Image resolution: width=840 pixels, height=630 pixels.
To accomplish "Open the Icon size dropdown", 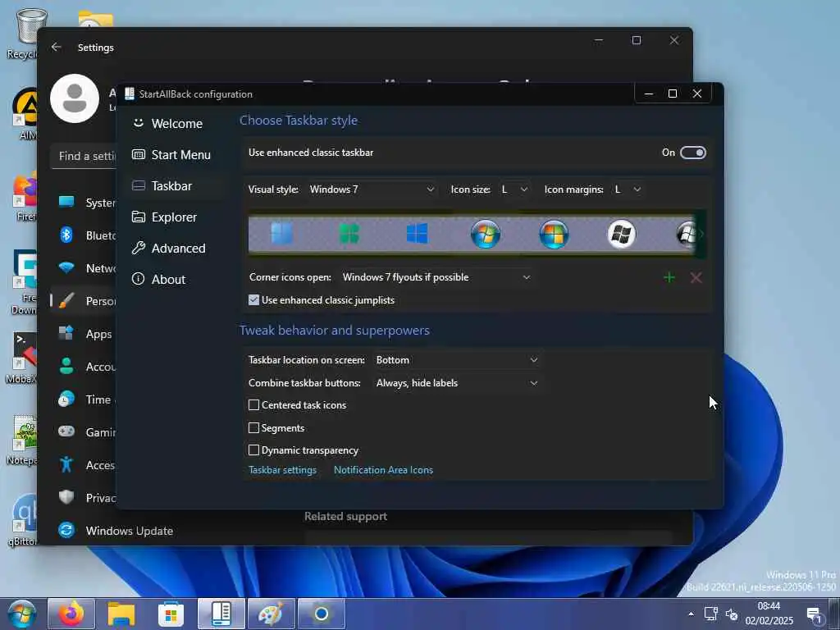I will coord(514,189).
